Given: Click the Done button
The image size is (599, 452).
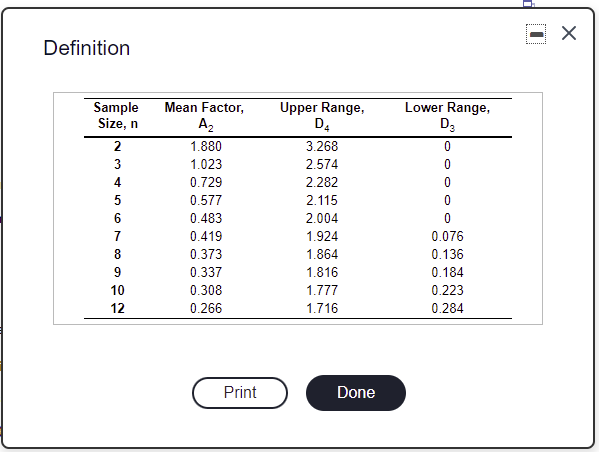Looking at the screenshot, I should pos(356,393).
